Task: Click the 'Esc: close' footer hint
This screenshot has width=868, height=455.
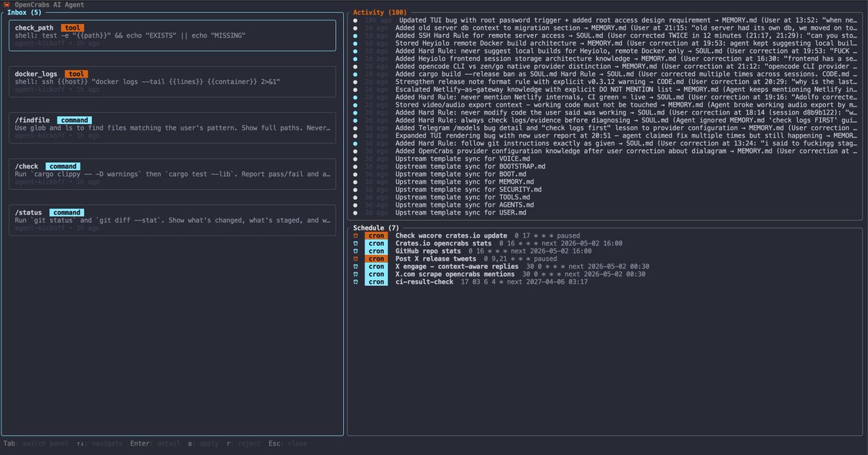Action: pos(288,443)
